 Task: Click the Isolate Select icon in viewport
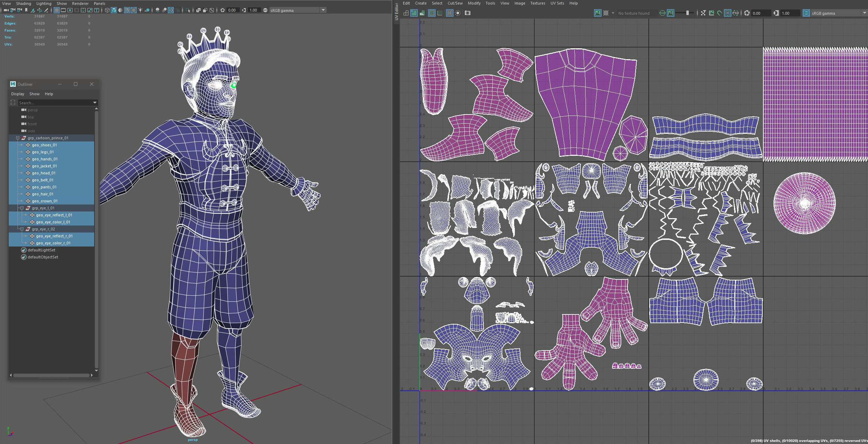pos(188,10)
